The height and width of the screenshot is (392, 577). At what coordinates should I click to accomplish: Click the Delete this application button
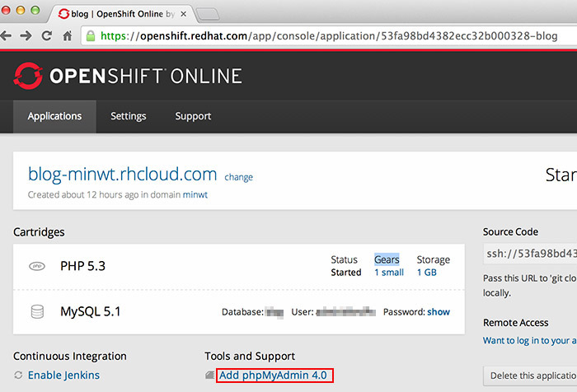pyautogui.click(x=530, y=376)
